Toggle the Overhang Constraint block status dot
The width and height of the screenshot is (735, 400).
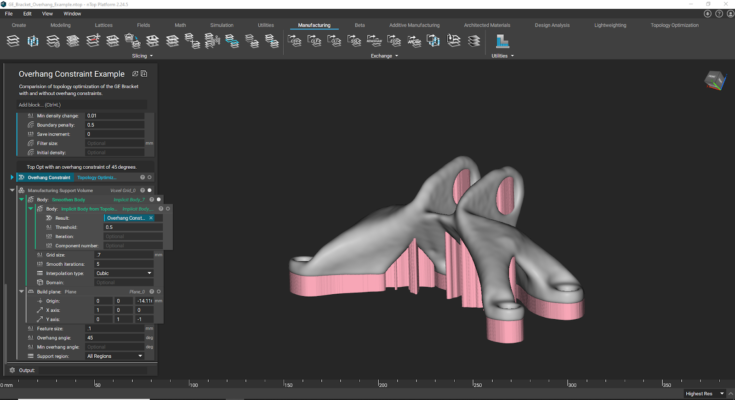[150, 177]
